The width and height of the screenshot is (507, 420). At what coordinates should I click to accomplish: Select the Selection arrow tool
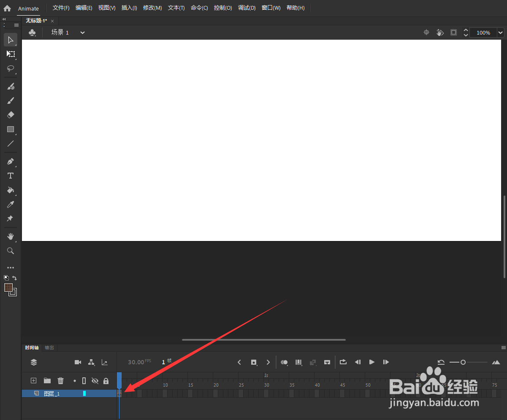(x=11, y=40)
